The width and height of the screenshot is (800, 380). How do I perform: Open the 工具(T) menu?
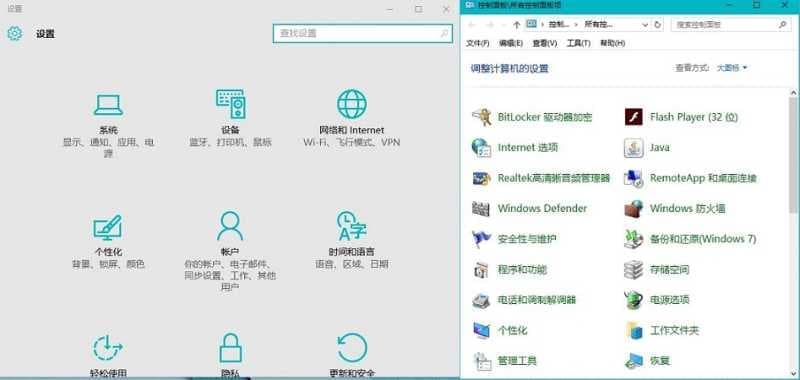pyautogui.click(x=578, y=43)
